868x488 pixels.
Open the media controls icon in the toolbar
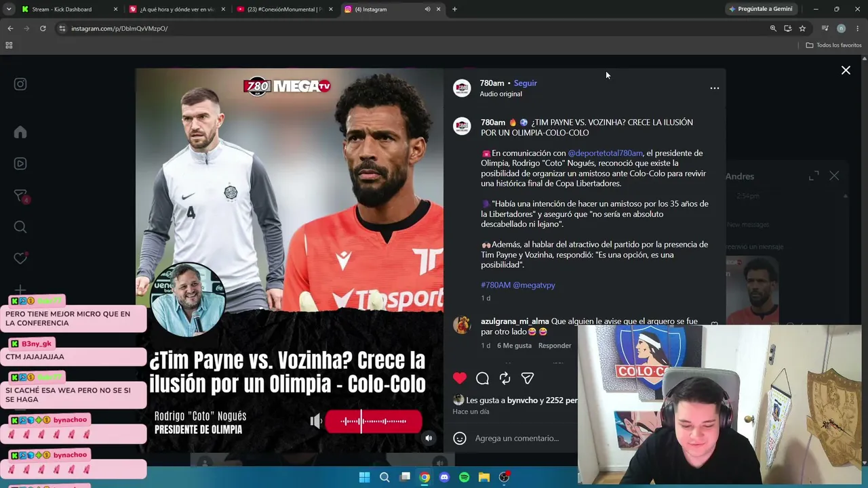click(x=825, y=28)
